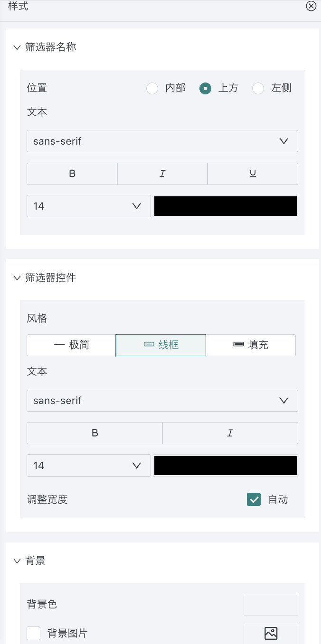321x644 pixels.
Task: Toggle italic in 筛选器控件 text
Action: 230,433
